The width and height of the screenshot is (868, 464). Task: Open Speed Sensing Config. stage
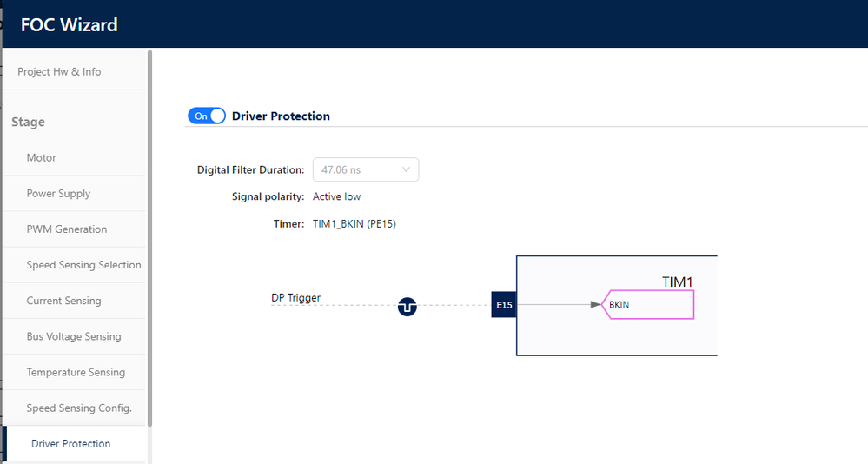[x=75, y=408]
